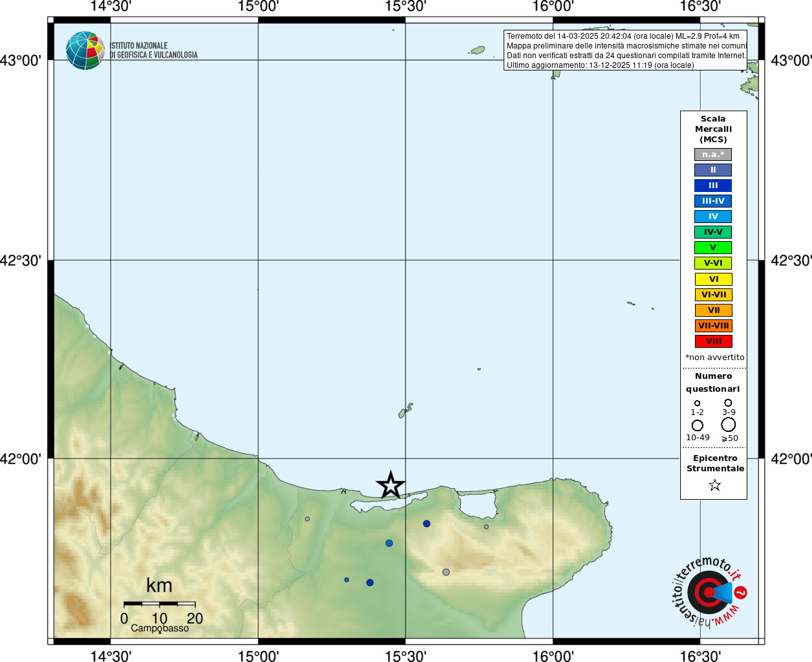
Task: Select the 3-9 questionnaires circle symbol
Action: pos(728,403)
